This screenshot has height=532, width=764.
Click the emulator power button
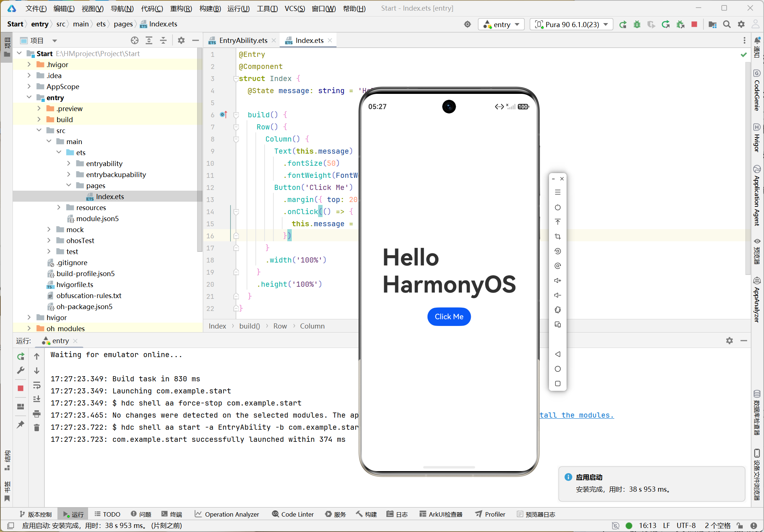coord(558,207)
